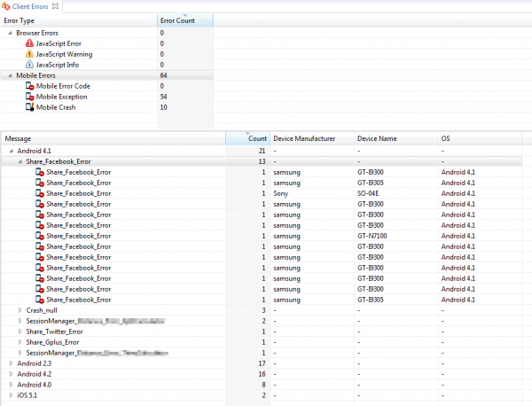
Task: Select the Android 2.3 row label
Action: (35, 363)
